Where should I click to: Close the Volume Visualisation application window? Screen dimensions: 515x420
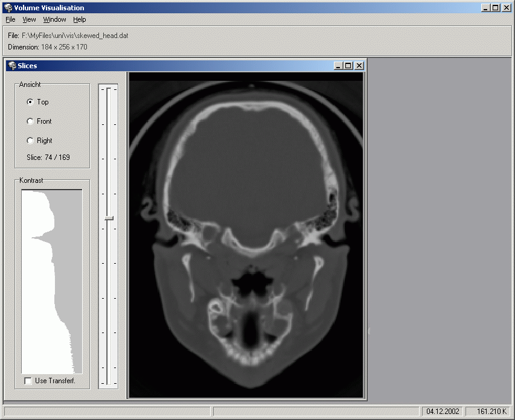(507, 8)
